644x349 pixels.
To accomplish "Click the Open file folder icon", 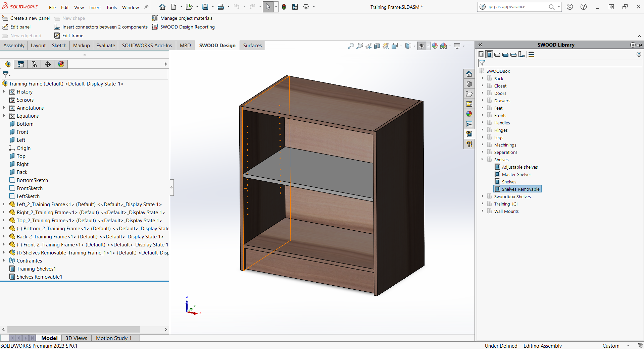I will tap(189, 7).
